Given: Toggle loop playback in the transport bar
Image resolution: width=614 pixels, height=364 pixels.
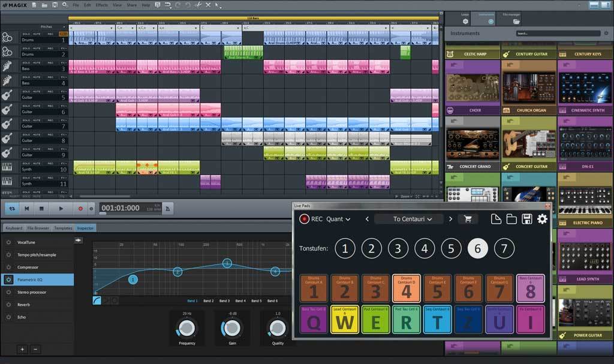Looking at the screenshot, I should pyautogui.click(x=11, y=208).
